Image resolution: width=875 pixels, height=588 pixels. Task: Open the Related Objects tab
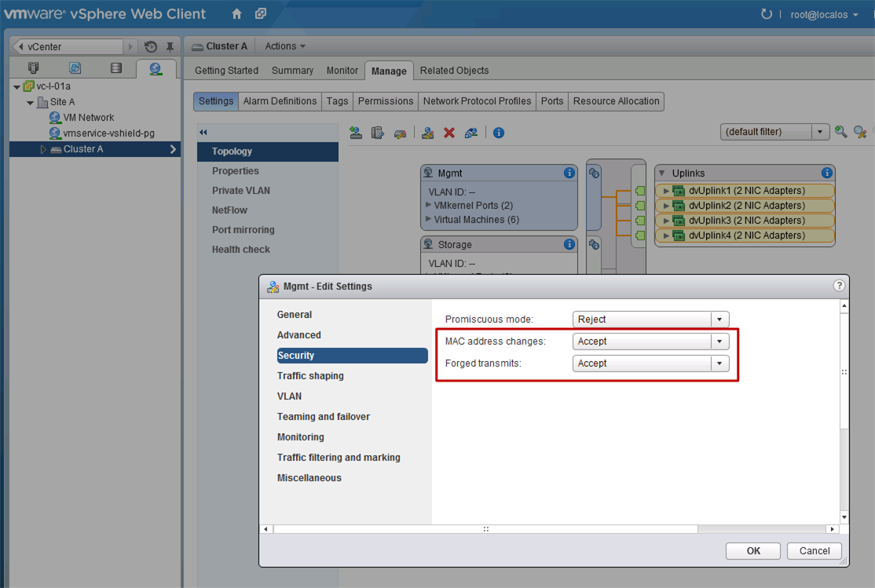point(454,71)
